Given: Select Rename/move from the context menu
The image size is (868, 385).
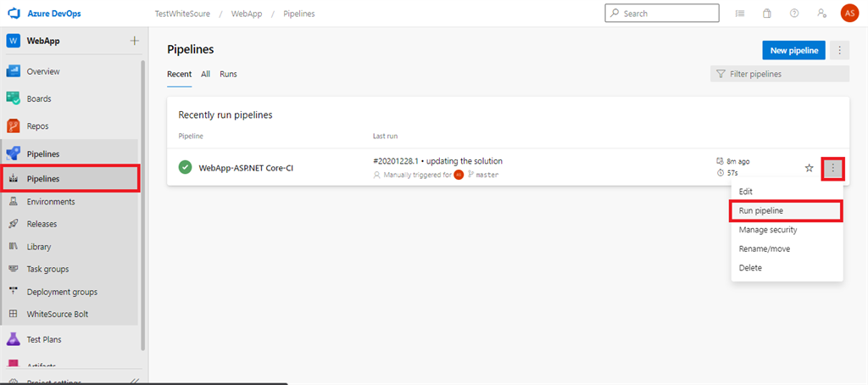Looking at the screenshot, I should [787, 248].
